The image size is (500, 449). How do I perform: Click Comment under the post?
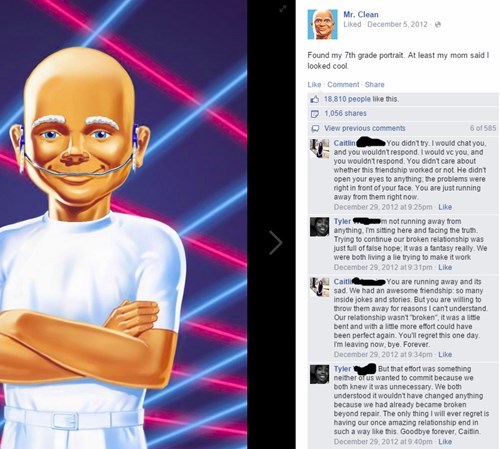pyautogui.click(x=343, y=85)
